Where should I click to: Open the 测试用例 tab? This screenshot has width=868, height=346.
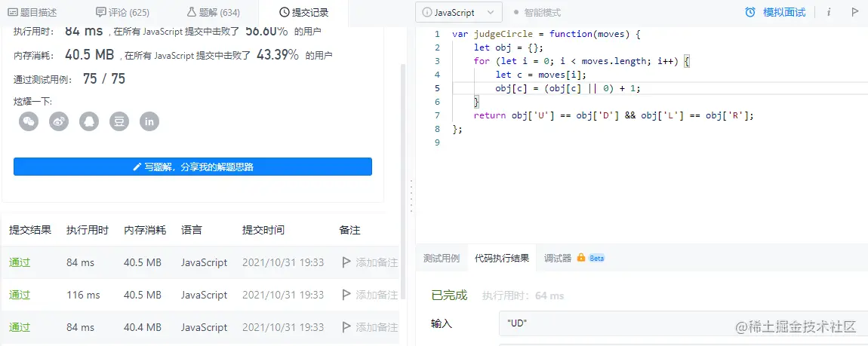tap(442, 258)
